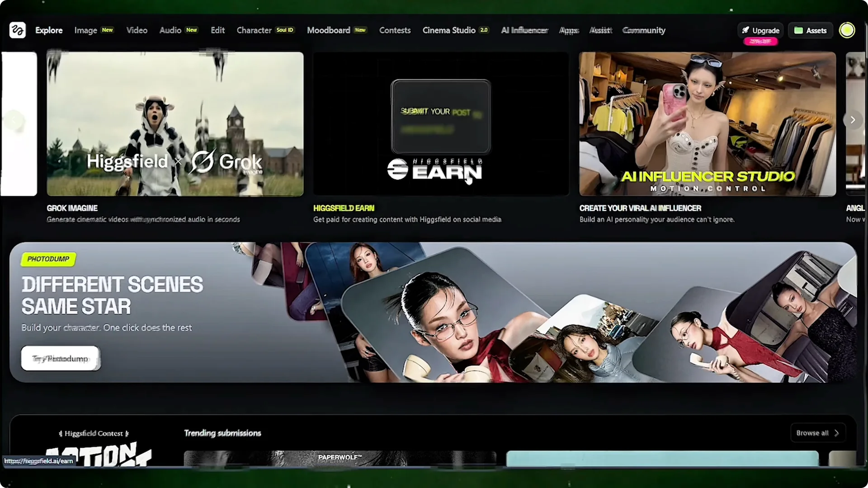Viewport: 868px width, 488px height.
Task: Select the Audio nav item
Action: click(170, 30)
